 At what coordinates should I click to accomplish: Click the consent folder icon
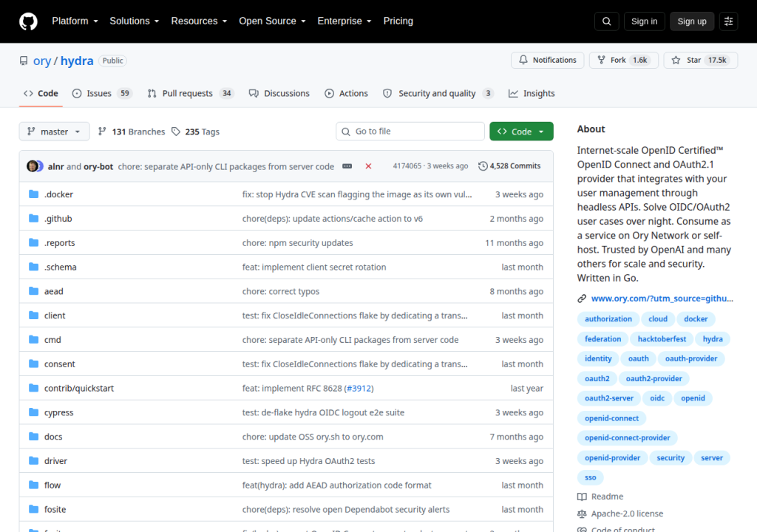33,364
